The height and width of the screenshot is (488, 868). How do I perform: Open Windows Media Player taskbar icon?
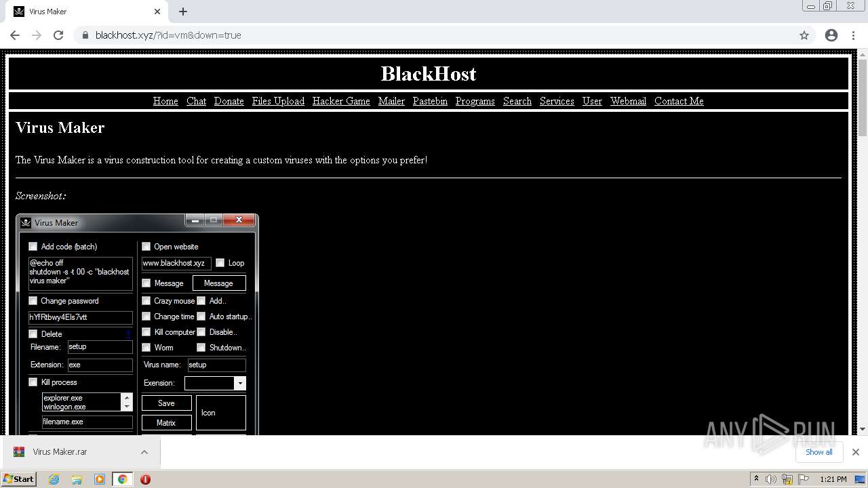click(x=100, y=479)
